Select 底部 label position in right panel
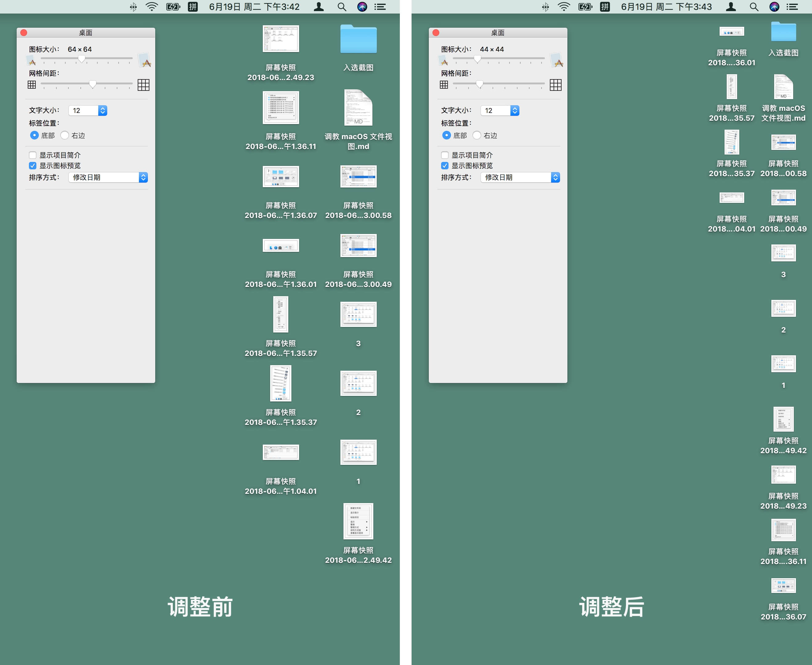Screen dimensions: 812x665 (x=446, y=135)
